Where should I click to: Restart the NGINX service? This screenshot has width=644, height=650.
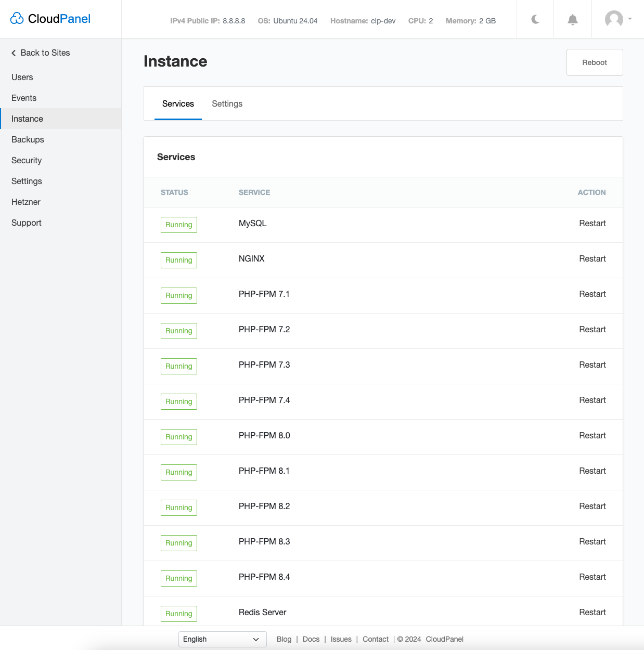click(x=592, y=258)
